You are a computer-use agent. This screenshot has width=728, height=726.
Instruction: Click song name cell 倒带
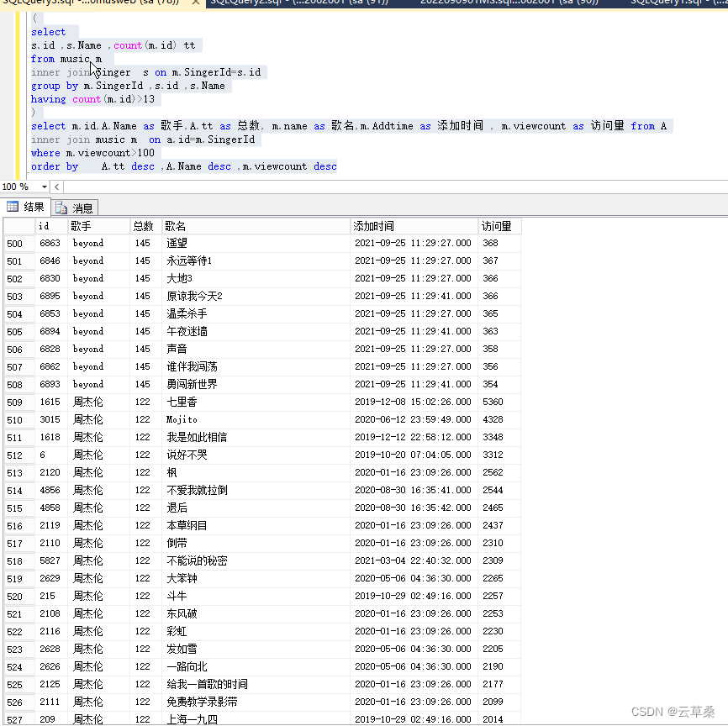pyautogui.click(x=256, y=543)
